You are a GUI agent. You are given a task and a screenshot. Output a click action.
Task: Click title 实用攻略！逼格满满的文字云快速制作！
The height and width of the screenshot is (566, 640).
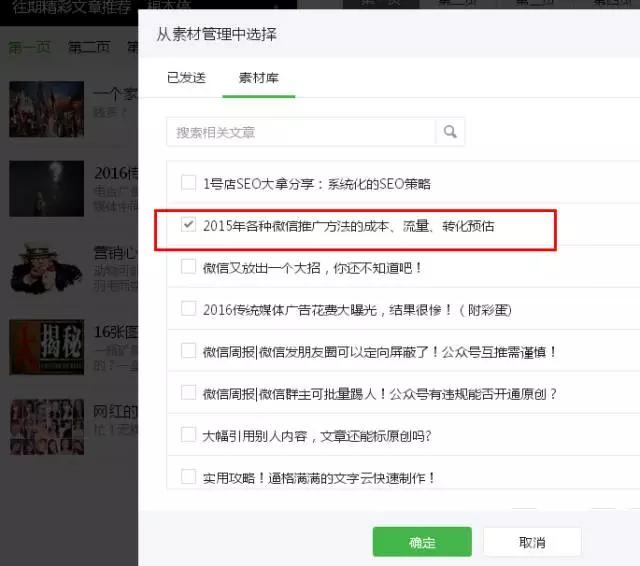[319, 477]
